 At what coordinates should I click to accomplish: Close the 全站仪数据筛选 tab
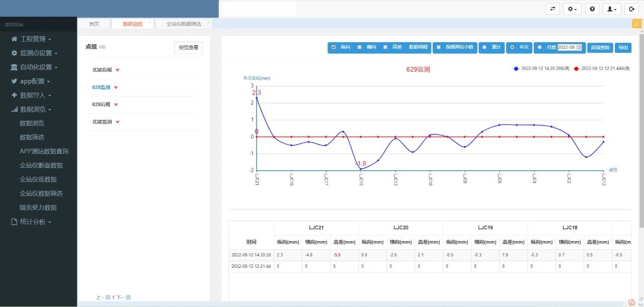[x=208, y=22]
